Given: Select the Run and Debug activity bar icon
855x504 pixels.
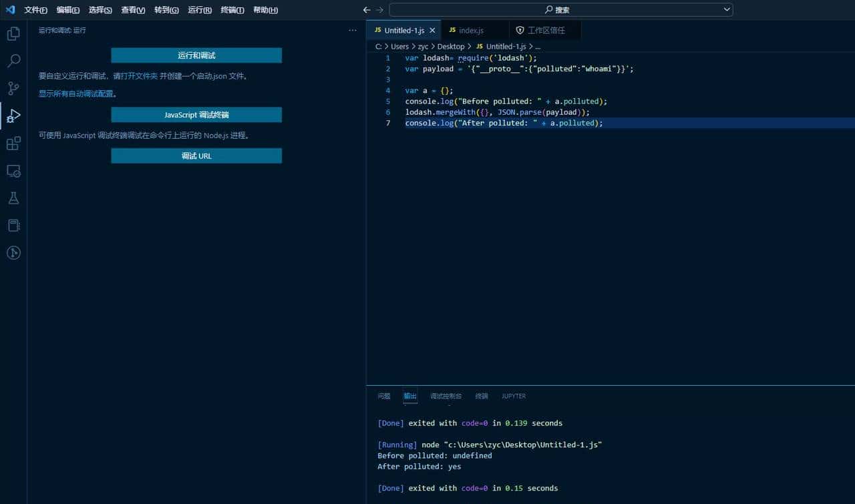Looking at the screenshot, I should 13,115.
